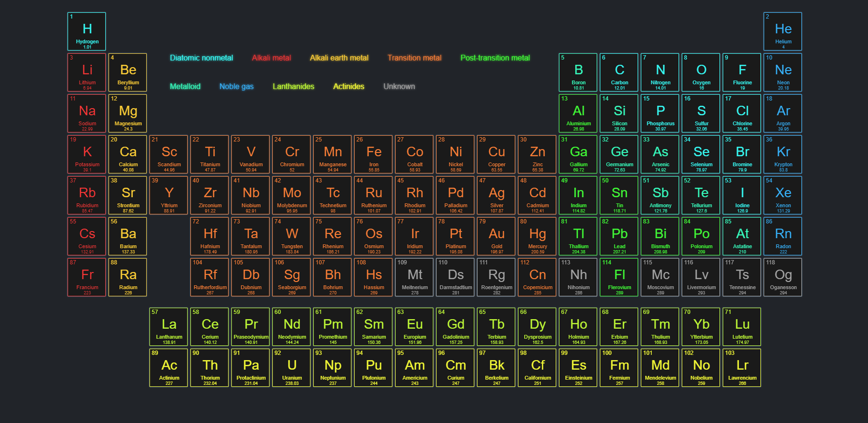
Task: Select the Hydrogen element tile
Action: (x=87, y=31)
